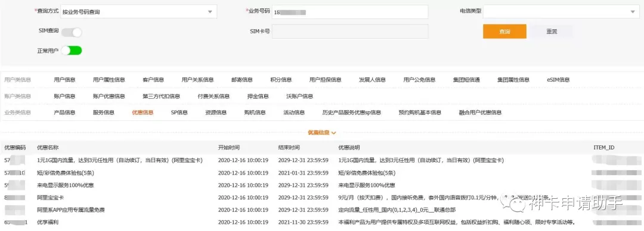
Task: Select the 阿里系APP应用专属流量免费 row name
Action: click(x=70, y=210)
